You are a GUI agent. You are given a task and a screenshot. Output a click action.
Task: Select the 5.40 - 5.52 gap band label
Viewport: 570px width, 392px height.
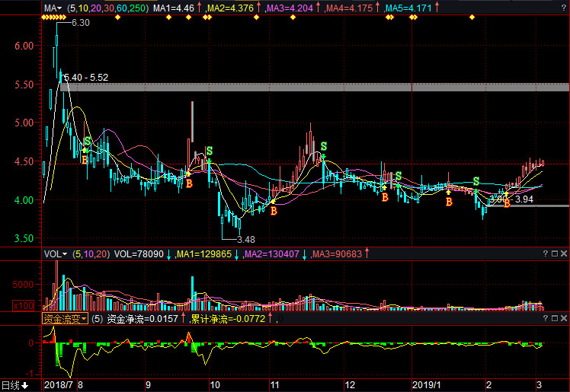tap(85, 78)
